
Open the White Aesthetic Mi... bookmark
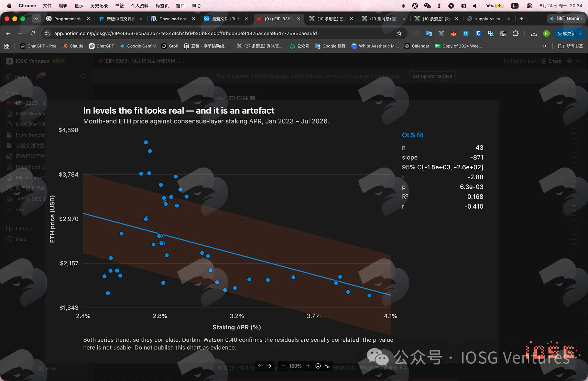coord(375,46)
